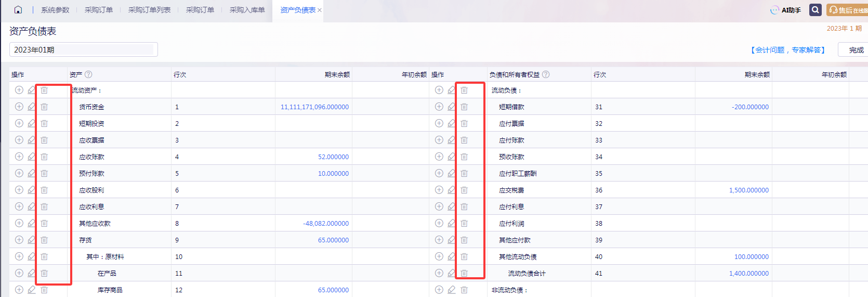Click the trash icon for 短期借款 row

point(464,107)
